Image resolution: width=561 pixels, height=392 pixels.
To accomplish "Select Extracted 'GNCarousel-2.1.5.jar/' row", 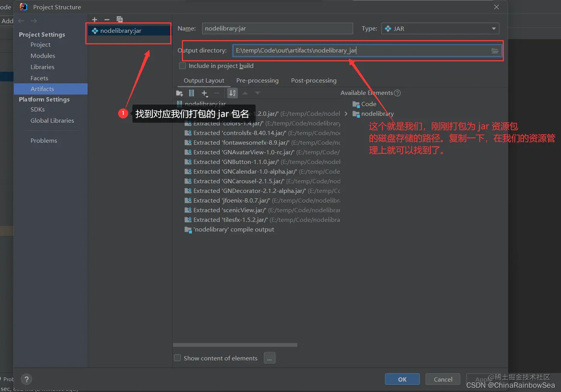I will [263, 181].
